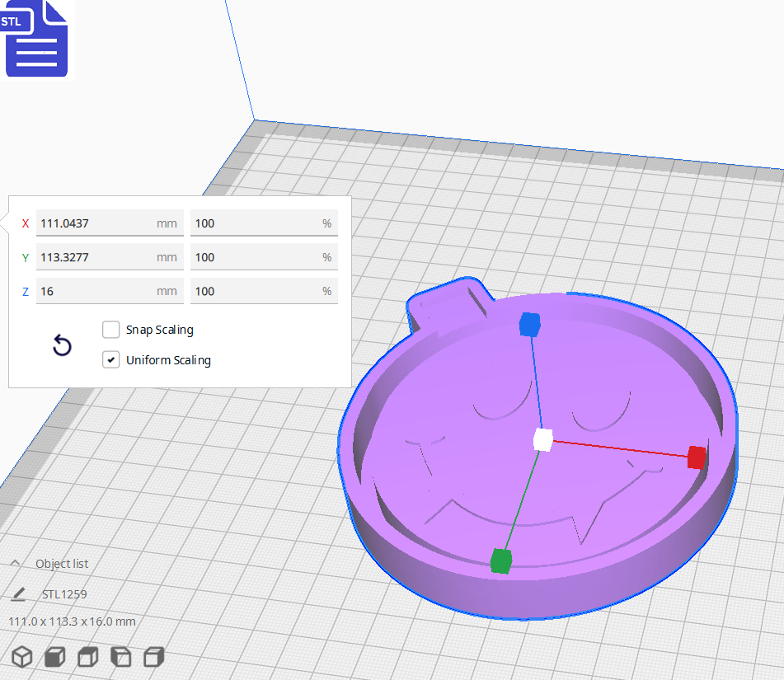Switch to right side view
Viewport: 784px width, 680px height.
click(153, 657)
